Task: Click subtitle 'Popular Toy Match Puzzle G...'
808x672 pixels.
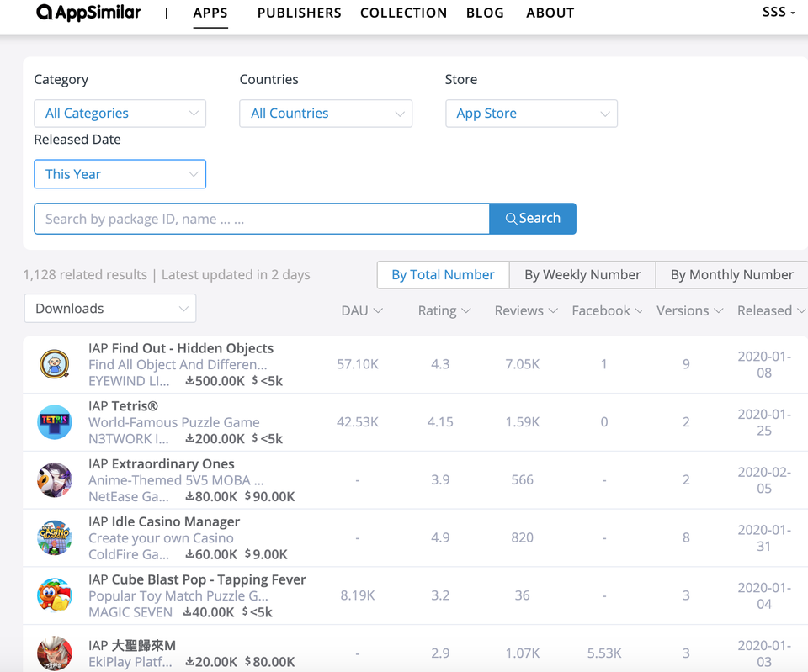Action: tap(178, 595)
